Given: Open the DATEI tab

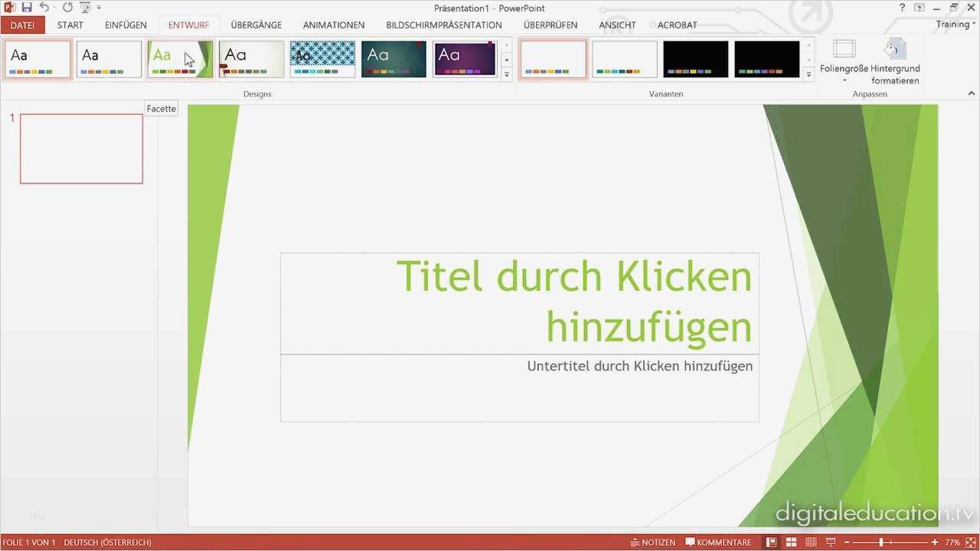Looking at the screenshot, I should point(22,25).
